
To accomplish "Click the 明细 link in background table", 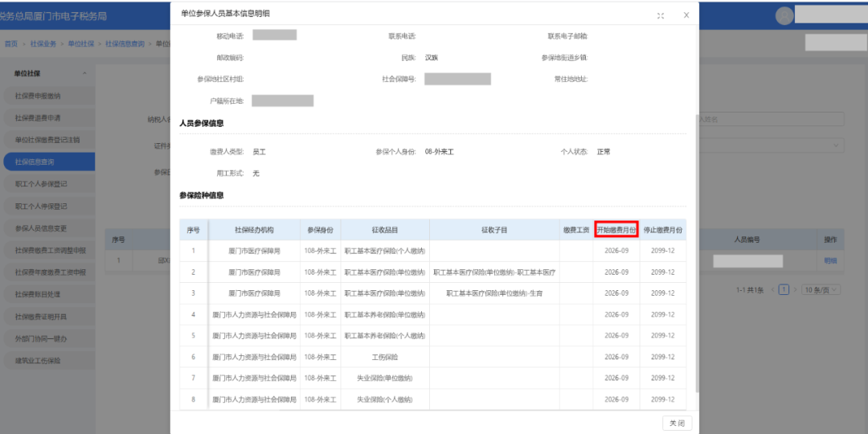I will [830, 261].
